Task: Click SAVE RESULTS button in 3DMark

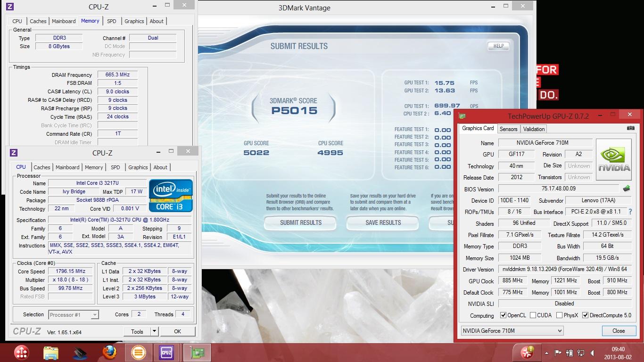Action: tap(383, 222)
